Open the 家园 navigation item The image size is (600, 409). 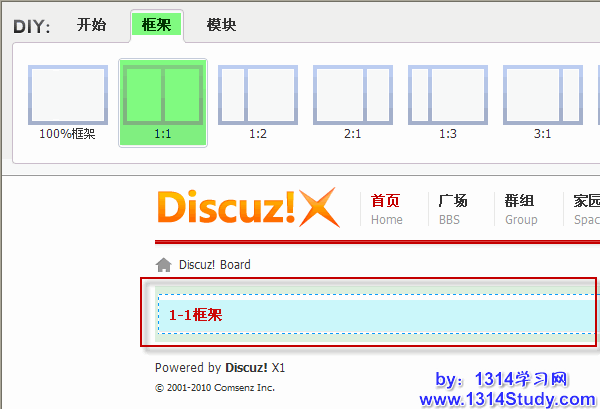(586, 209)
